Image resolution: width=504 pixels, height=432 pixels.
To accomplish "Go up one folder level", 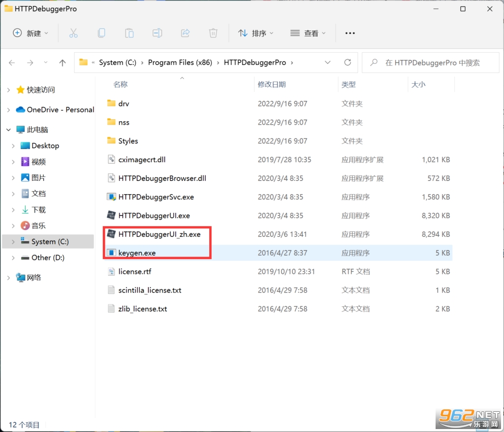I will click(63, 63).
